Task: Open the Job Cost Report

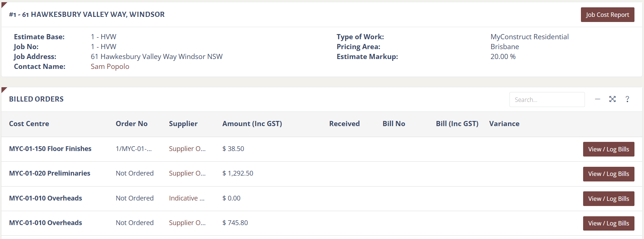Action: (607, 15)
